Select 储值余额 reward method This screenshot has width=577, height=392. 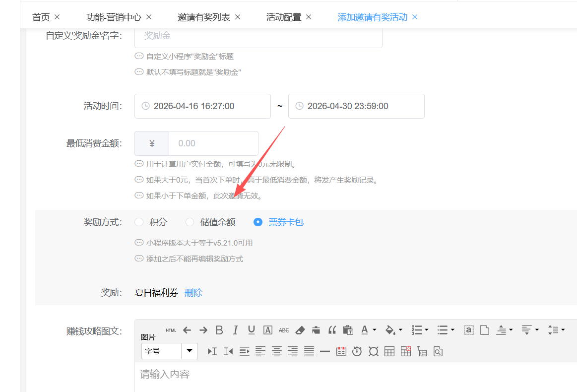click(190, 222)
